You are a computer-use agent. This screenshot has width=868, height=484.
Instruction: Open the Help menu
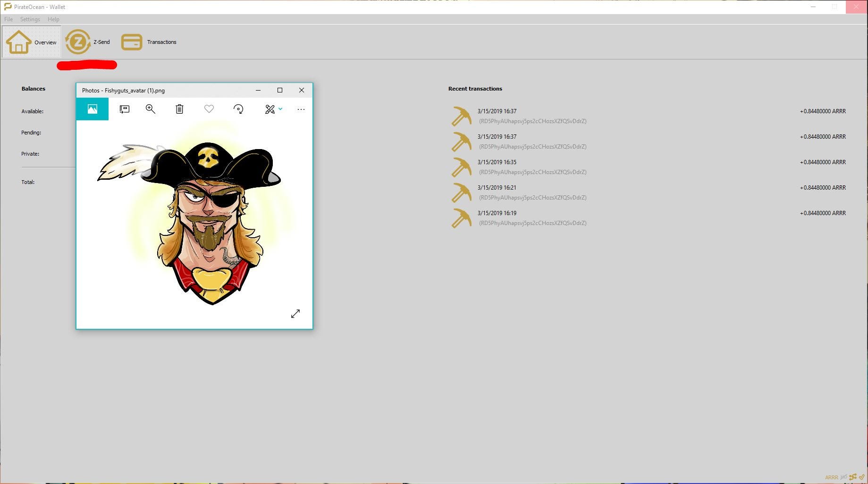(53, 19)
